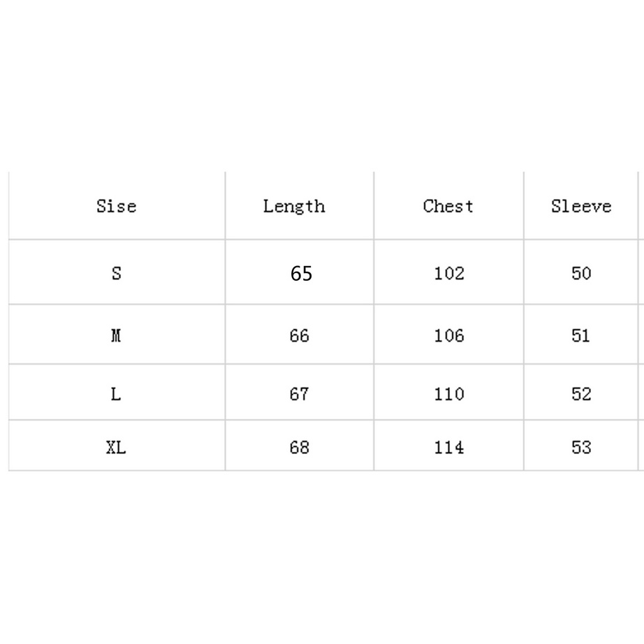Select length value 68 in the XL row
Viewport: 644px width, 644px height.
pyautogui.click(x=299, y=447)
